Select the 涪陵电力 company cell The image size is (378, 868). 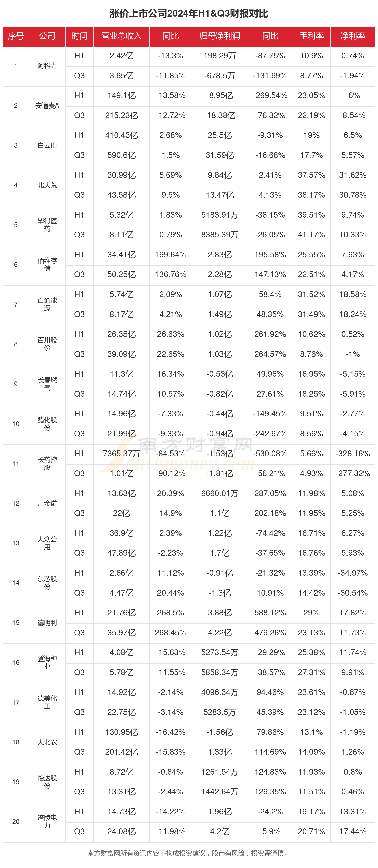click(x=47, y=821)
